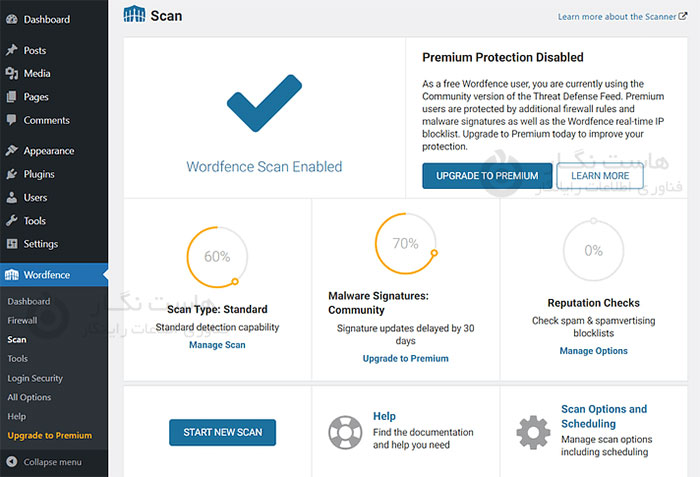Open Media via its sidebar icon
Image resolution: width=700 pixels, height=477 pixels.
click(11, 73)
